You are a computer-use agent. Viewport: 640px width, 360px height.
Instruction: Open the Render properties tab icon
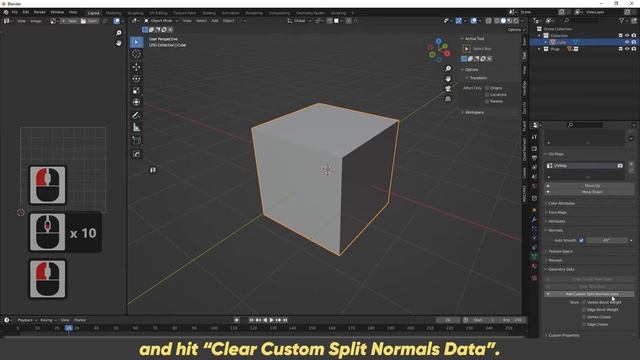[534, 149]
